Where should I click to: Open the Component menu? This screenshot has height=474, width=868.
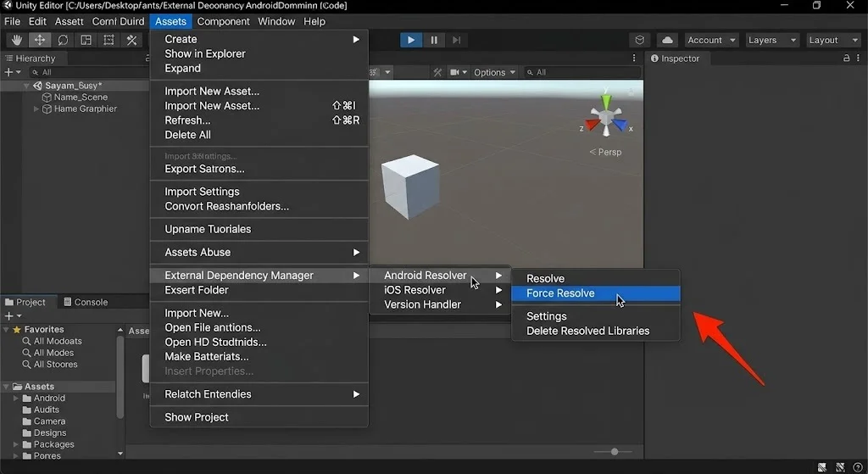[223, 21]
